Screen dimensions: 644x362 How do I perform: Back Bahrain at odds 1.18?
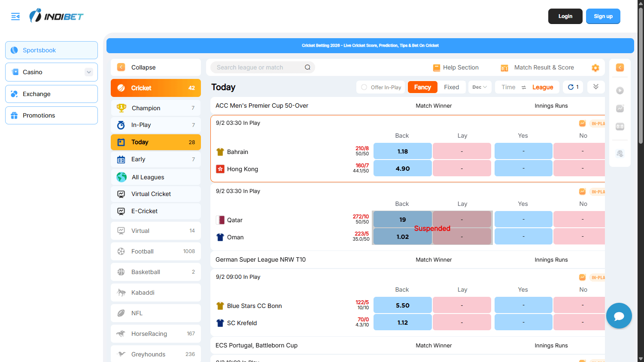click(x=403, y=151)
